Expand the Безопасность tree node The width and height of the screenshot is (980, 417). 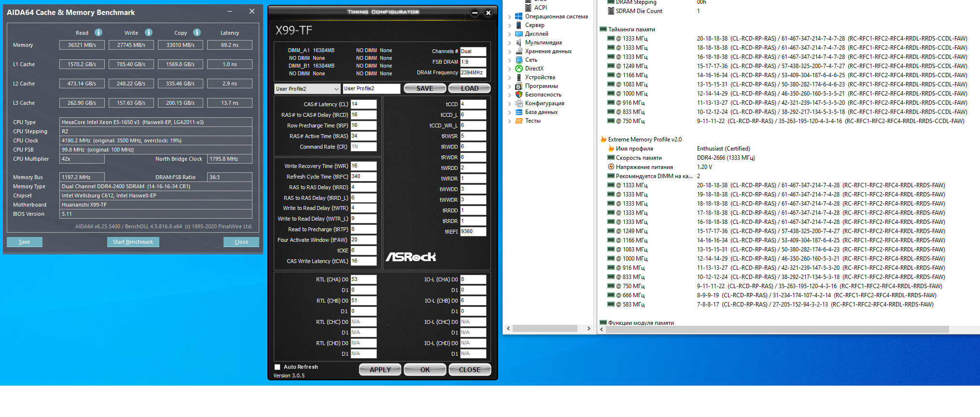pos(510,95)
